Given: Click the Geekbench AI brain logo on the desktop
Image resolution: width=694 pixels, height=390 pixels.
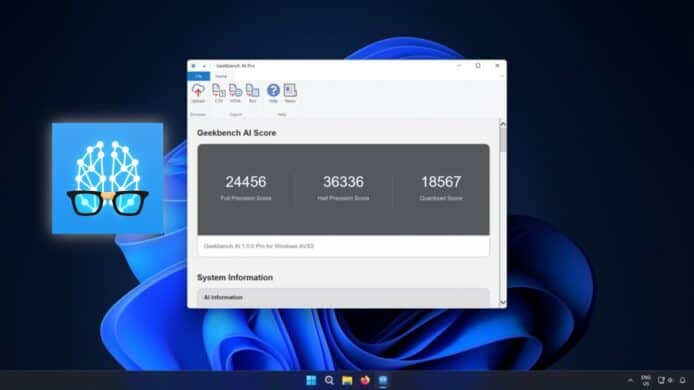Looking at the screenshot, I should pyautogui.click(x=108, y=178).
